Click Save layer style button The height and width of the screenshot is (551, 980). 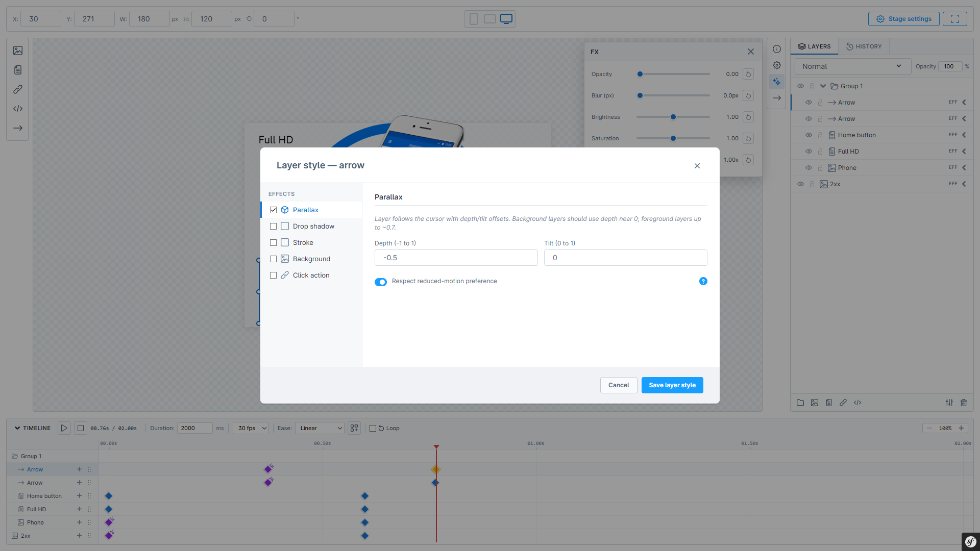672,385
